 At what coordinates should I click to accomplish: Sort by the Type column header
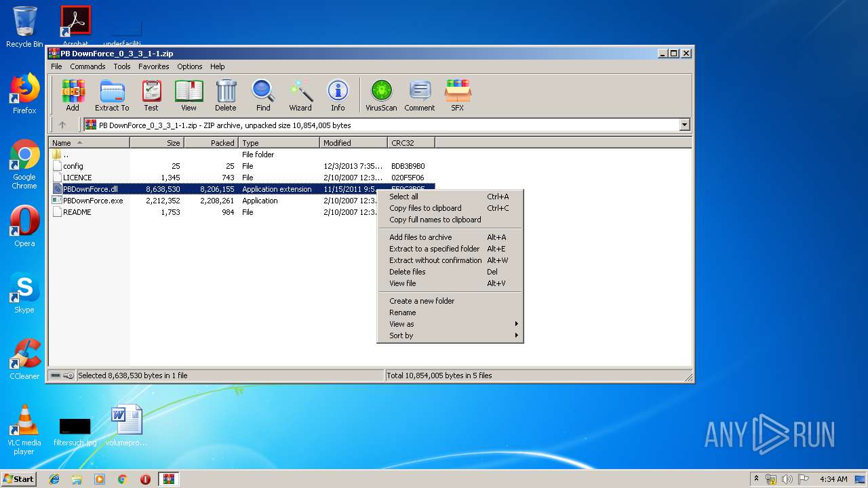pos(279,143)
